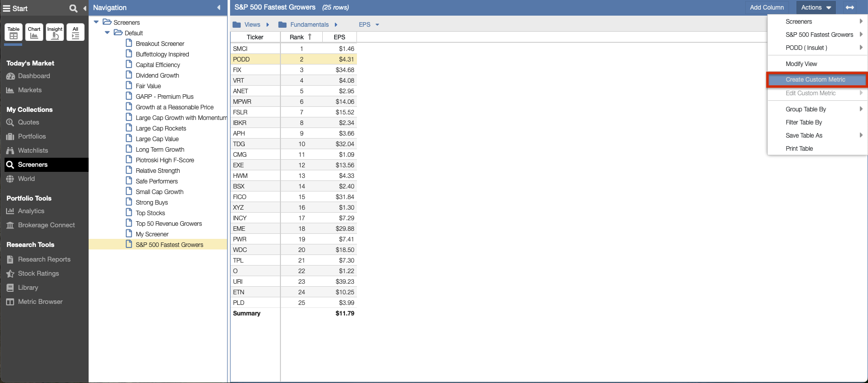
Task: Sort by the Ticker column header
Action: click(x=255, y=37)
